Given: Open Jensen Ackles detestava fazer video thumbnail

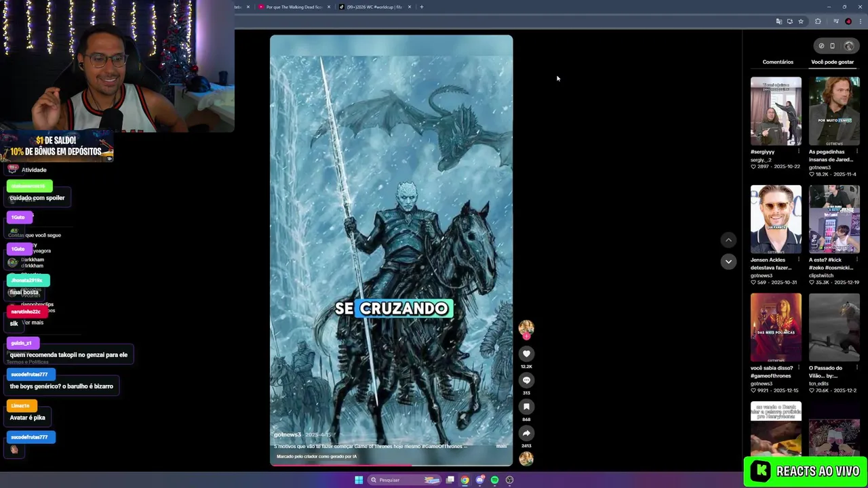Looking at the screenshot, I should (776, 219).
